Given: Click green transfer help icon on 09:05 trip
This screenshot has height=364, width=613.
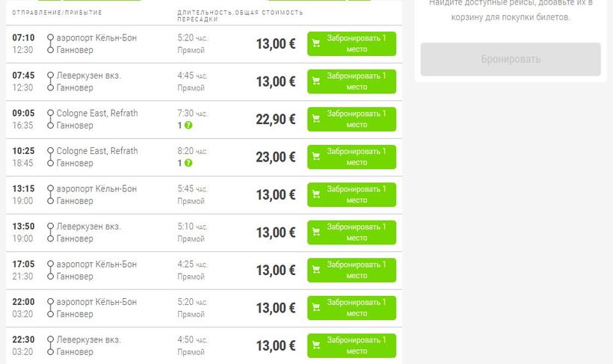Looking at the screenshot, I should (188, 125).
